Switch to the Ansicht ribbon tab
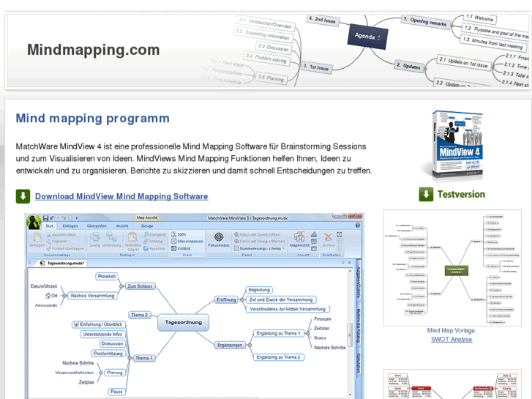This screenshot has height=399, width=532. (122, 225)
